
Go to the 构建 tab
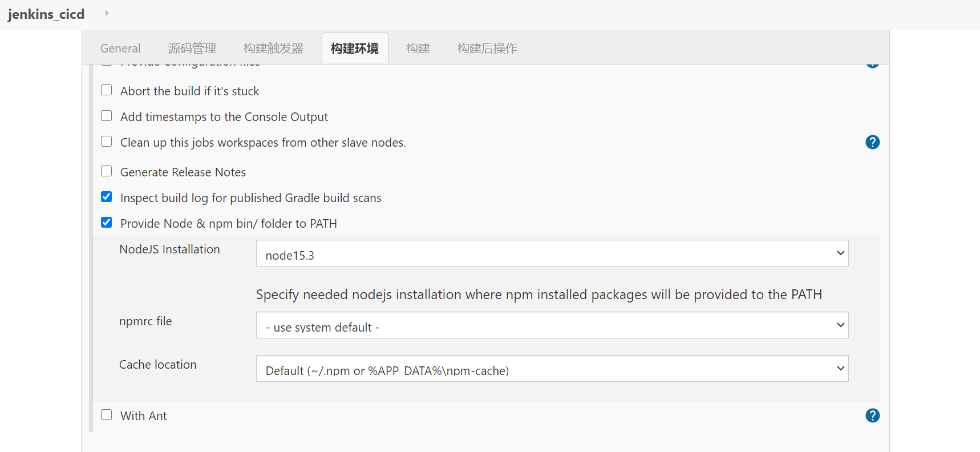coord(418,49)
